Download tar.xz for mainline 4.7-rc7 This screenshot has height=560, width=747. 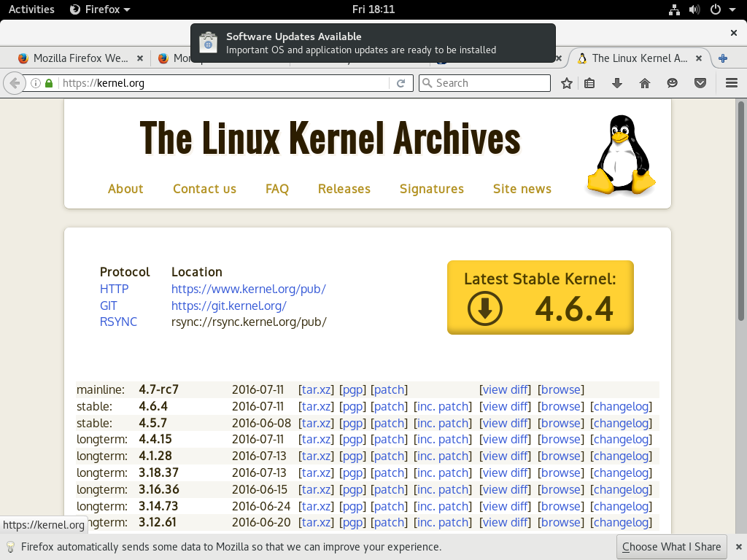(x=317, y=389)
